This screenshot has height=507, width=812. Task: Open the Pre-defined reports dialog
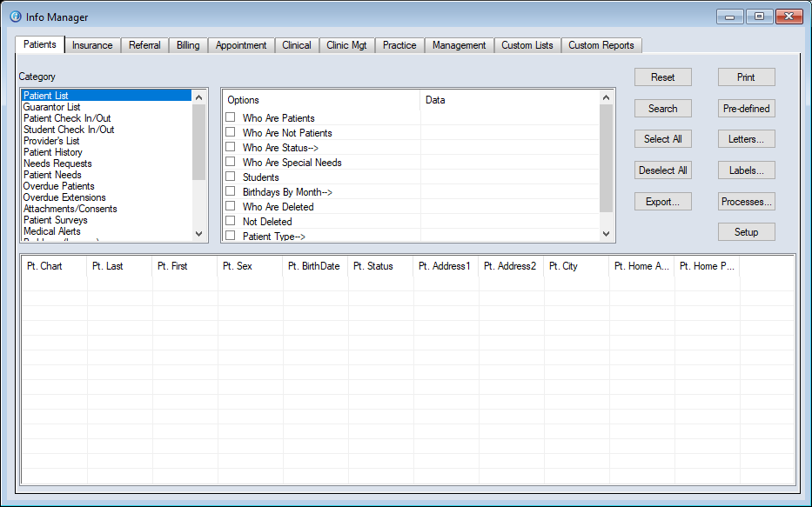[746, 108]
